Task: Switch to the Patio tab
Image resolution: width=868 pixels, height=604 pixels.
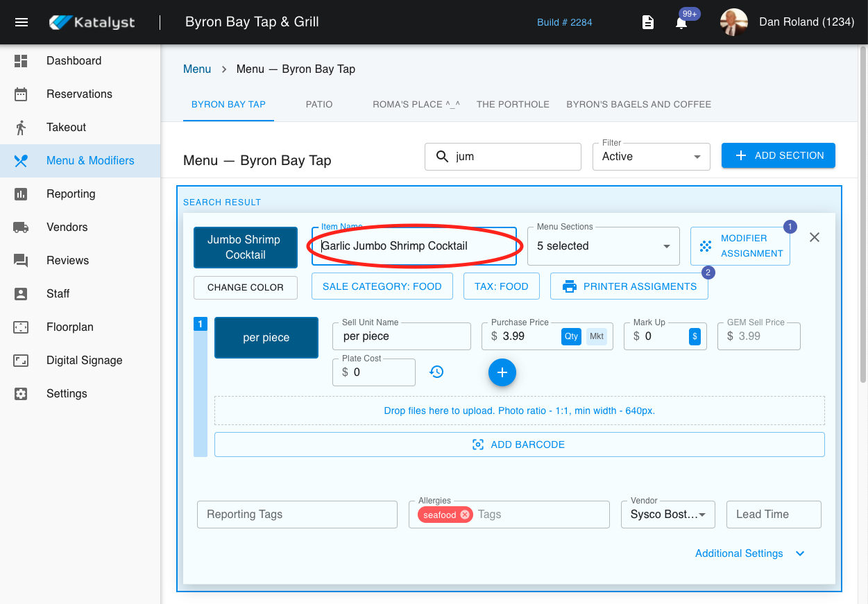Action: click(x=319, y=104)
